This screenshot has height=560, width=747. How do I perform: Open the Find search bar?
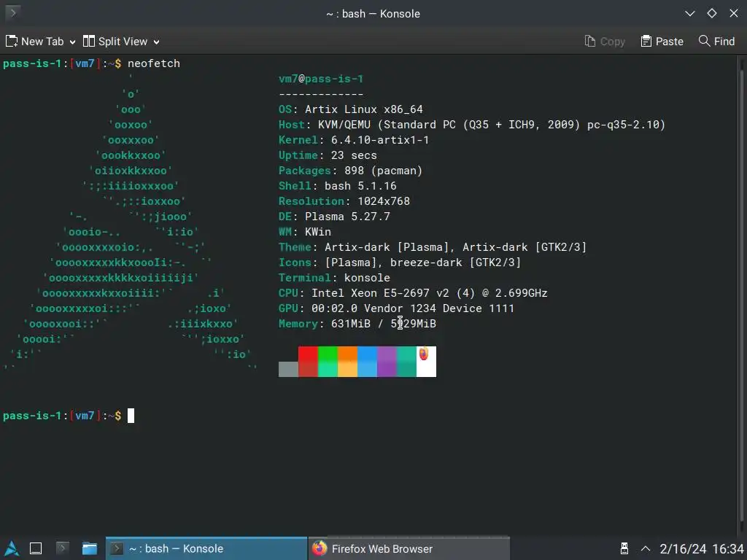tap(716, 42)
